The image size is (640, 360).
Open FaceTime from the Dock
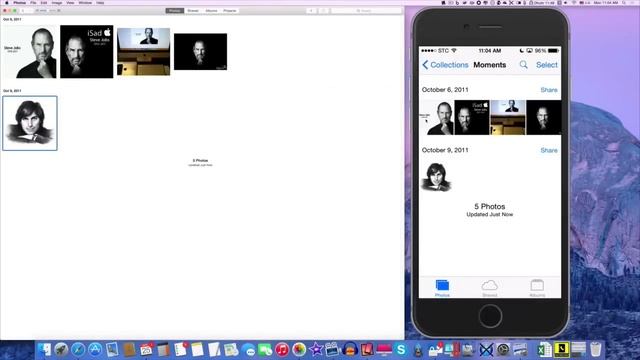(x=265, y=350)
